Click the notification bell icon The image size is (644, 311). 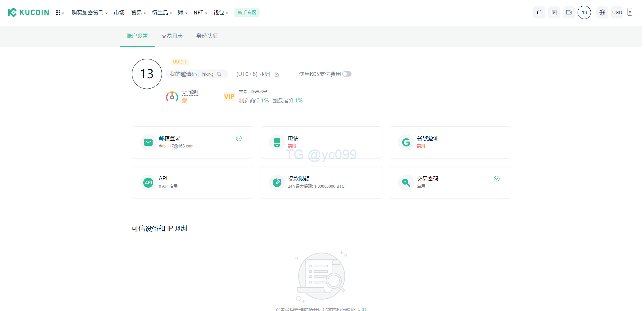point(539,12)
